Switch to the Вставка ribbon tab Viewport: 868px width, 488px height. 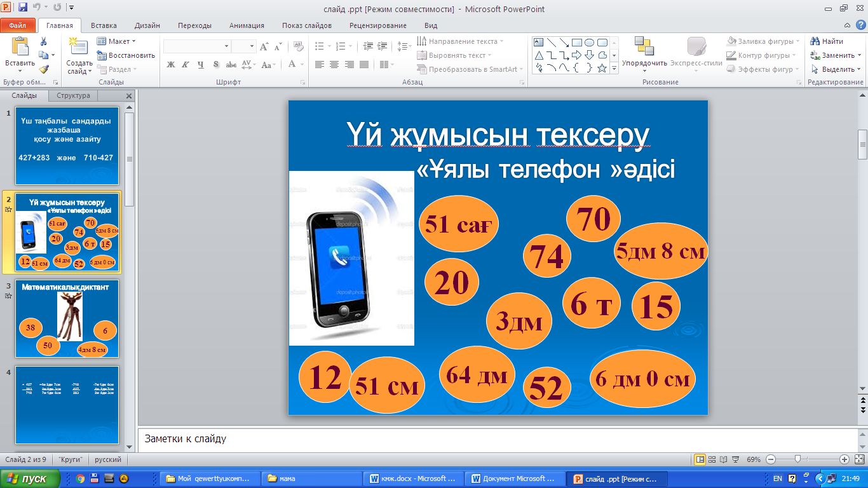coord(104,25)
